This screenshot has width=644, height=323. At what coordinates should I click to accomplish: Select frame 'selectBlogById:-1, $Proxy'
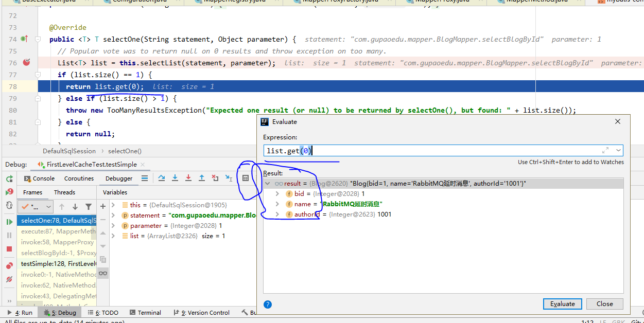tap(57, 253)
